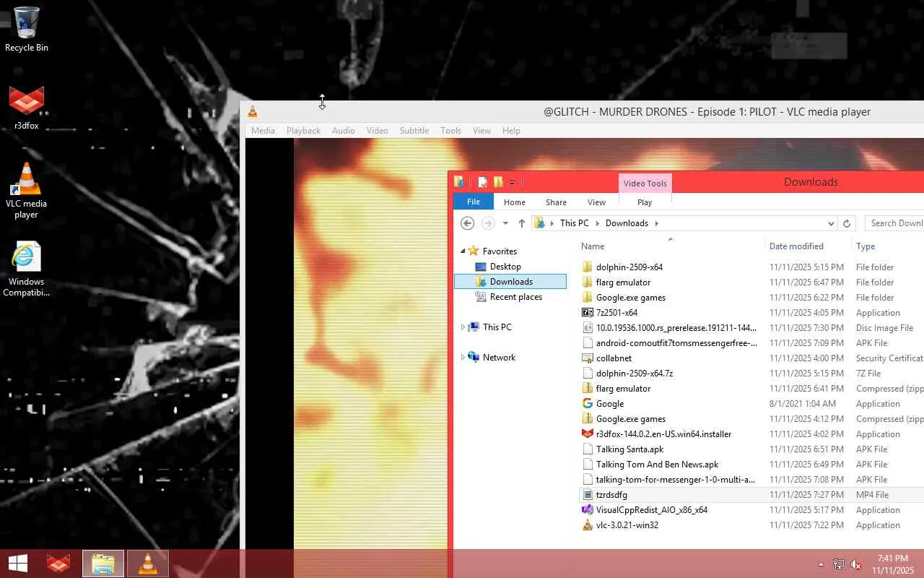The height and width of the screenshot is (578, 924).
Task: Switch to File Explorer on the taskbar
Action: [x=103, y=564]
